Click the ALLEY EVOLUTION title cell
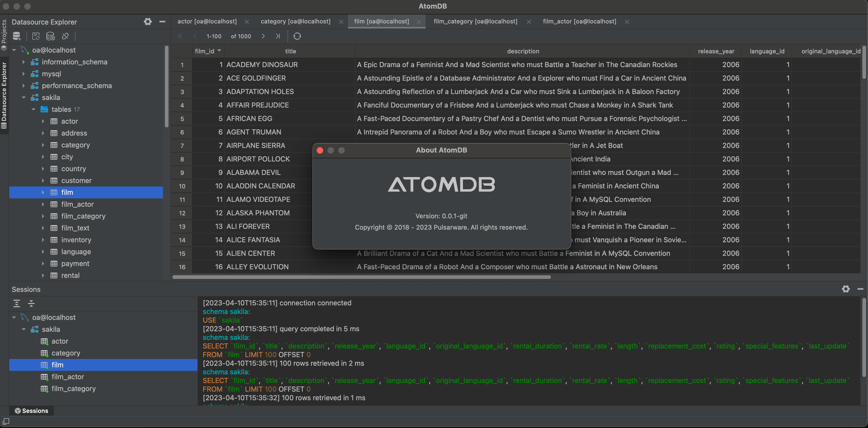Image resolution: width=868 pixels, height=428 pixels. tap(290, 267)
